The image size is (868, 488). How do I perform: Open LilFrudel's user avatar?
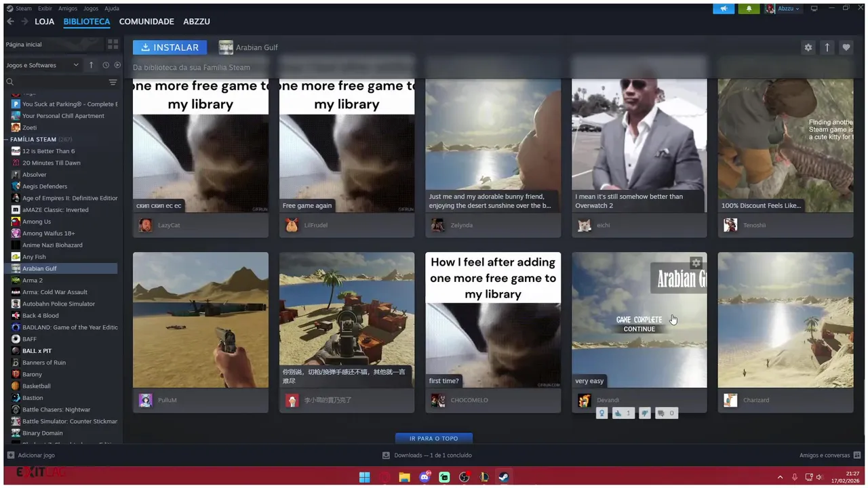coord(292,225)
